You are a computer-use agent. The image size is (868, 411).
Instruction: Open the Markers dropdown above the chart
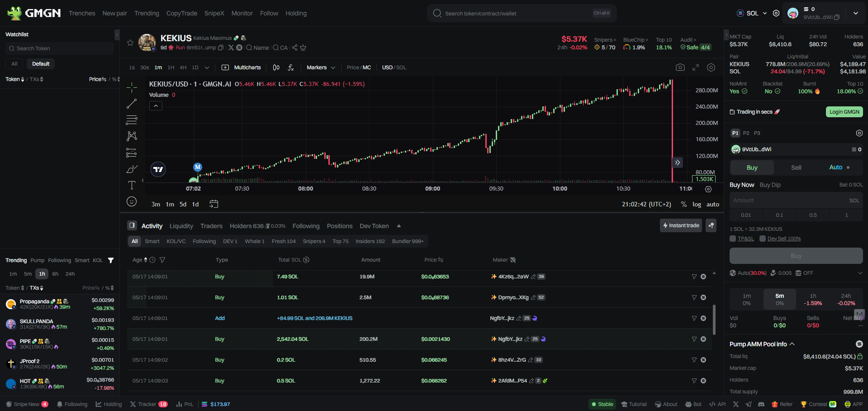(x=320, y=67)
